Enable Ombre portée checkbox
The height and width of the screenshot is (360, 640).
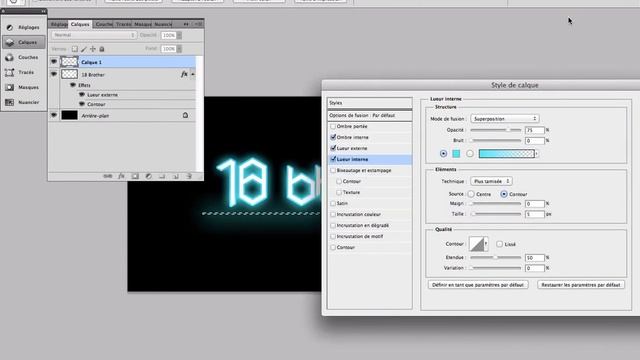click(x=333, y=127)
